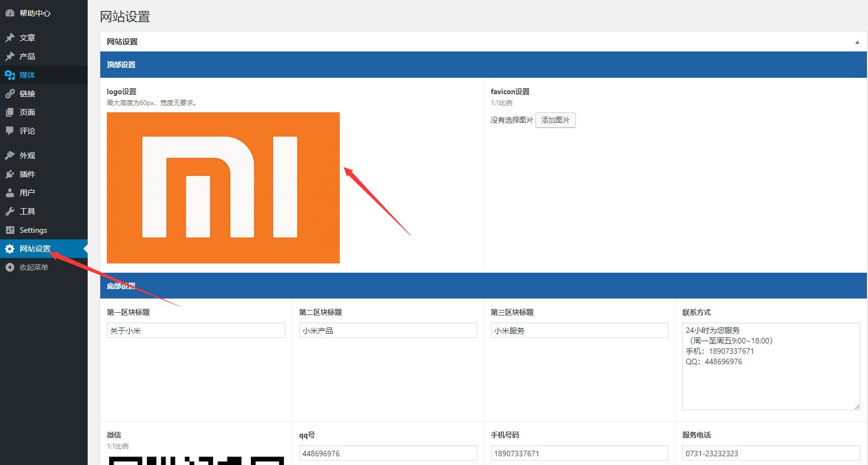Click the orange MI logo image
This screenshot has height=465, width=868.
click(x=223, y=188)
